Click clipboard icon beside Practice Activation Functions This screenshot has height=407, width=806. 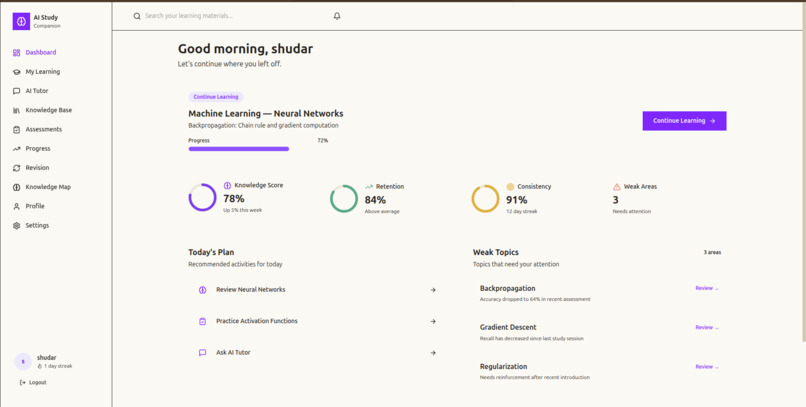pyautogui.click(x=203, y=321)
